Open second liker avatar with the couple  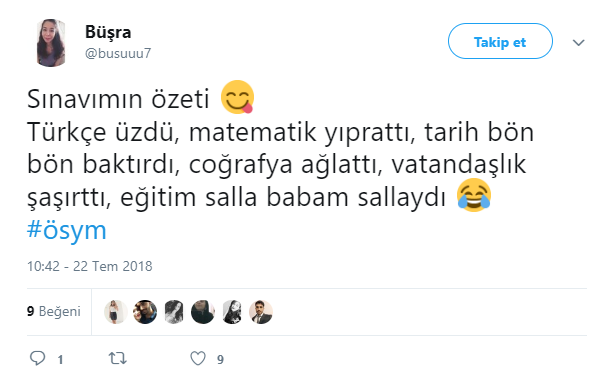point(145,312)
